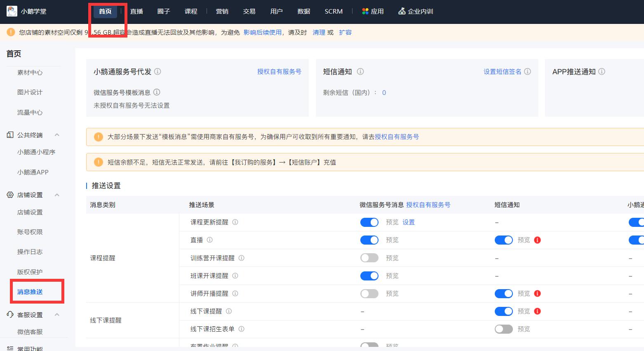
Task: Click the 企业内训 organization icon
Action: coord(402,11)
